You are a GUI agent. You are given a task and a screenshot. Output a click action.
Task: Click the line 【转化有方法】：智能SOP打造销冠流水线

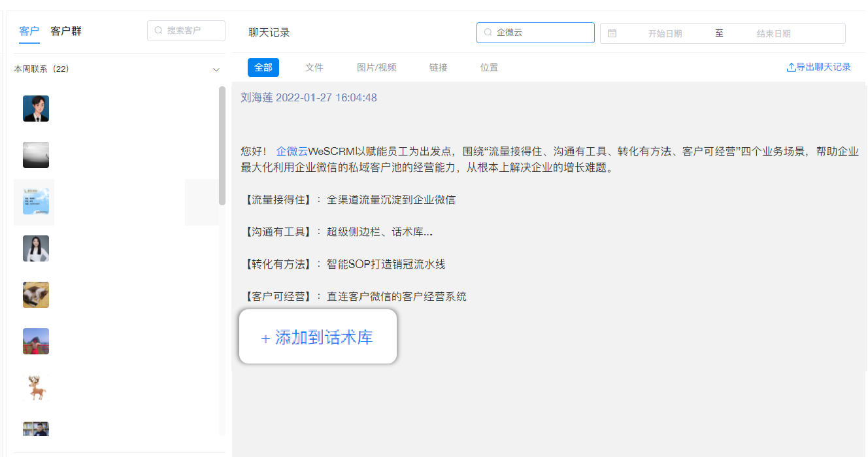(345, 264)
